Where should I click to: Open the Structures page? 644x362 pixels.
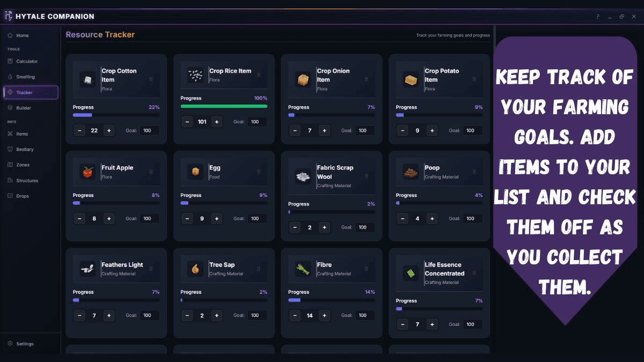click(x=31, y=180)
